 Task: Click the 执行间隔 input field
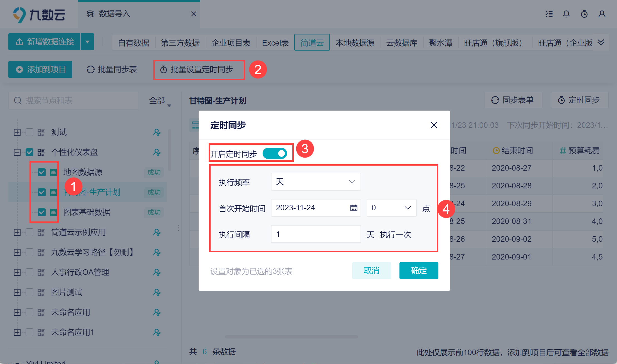316,234
